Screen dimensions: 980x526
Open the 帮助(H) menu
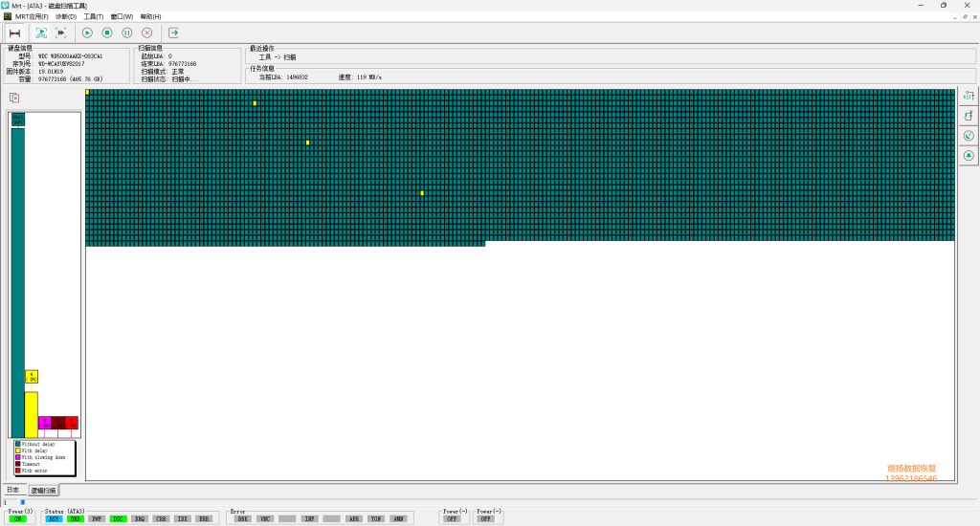pyautogui.click(x=150, y=17)
